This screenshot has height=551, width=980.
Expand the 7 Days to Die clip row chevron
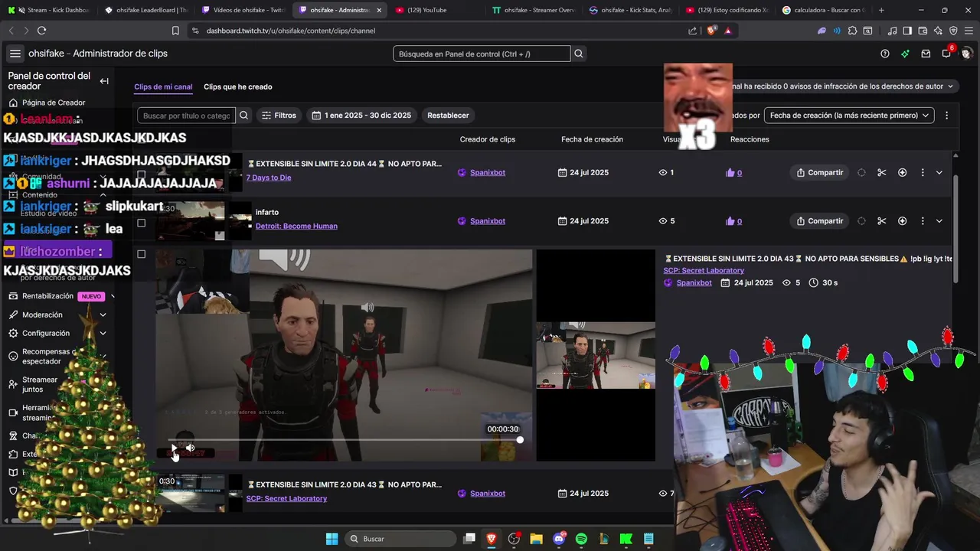(x=939, y=173)
